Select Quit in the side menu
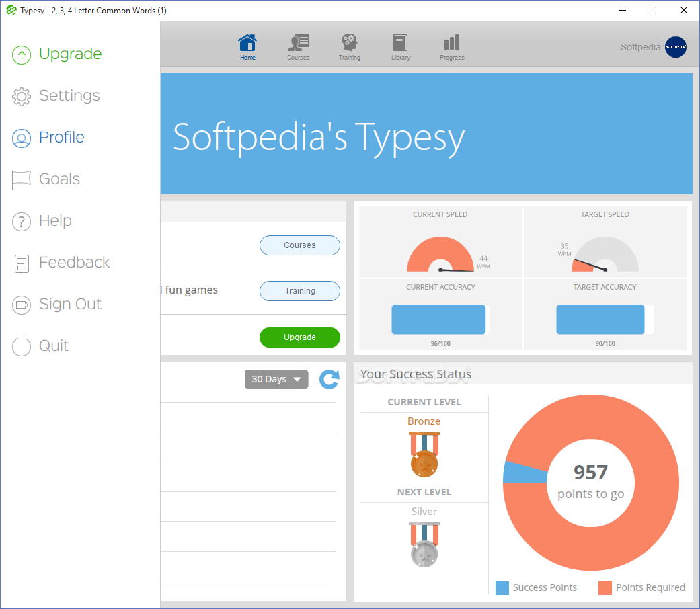Screen dimensions: 700x609 (54, 346)
